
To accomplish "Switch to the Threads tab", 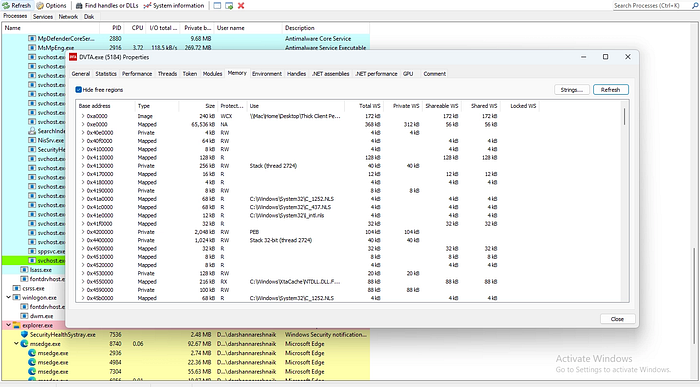I will click(167, 74).
